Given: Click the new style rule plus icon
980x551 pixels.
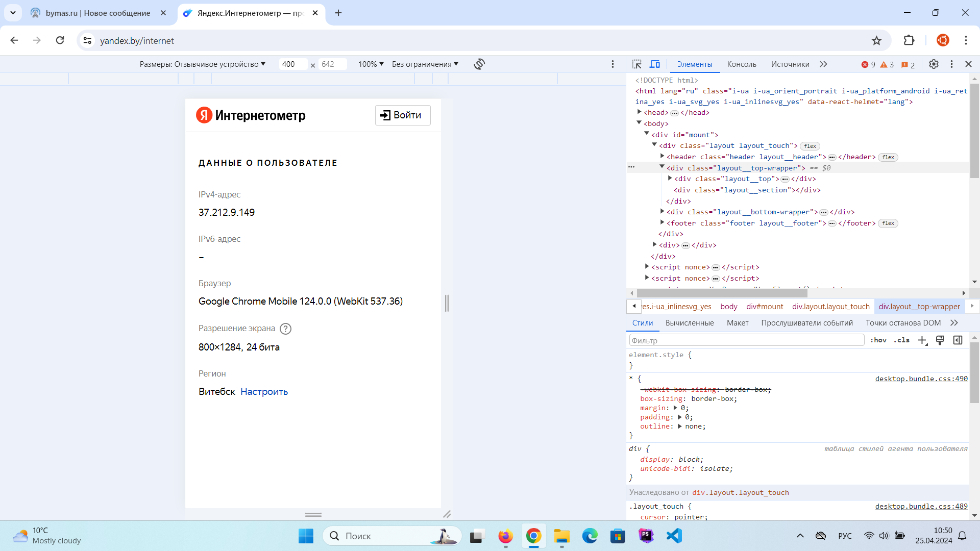Looking at the screenshot, I should click(x=922, y=340).
